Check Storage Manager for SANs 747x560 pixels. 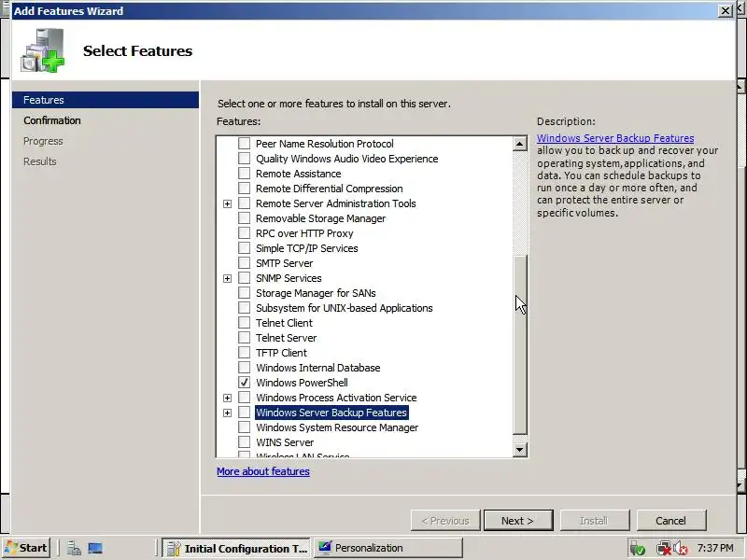click(244, 293)
